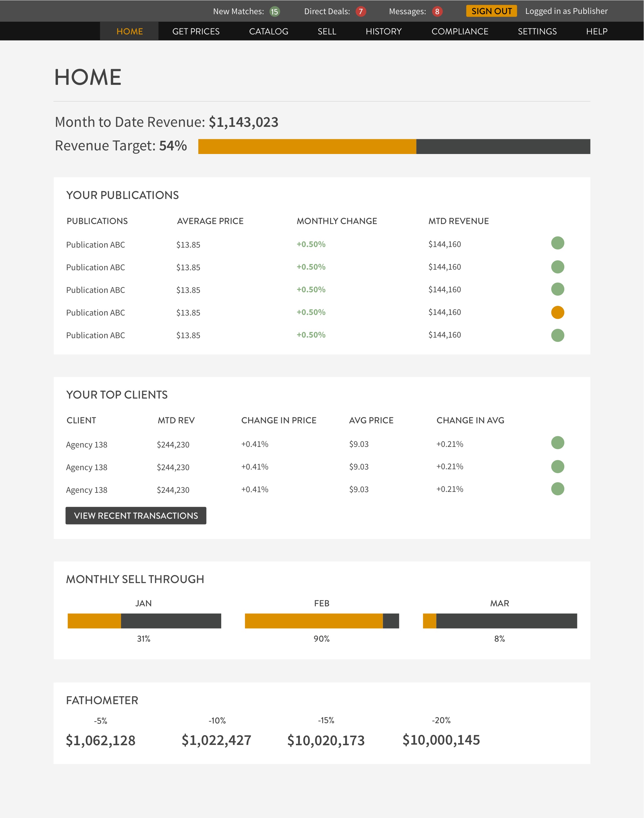Viewport: 644px width, 818px height.
Task: Click the JAN sell through bar
Action: point(144,621)
